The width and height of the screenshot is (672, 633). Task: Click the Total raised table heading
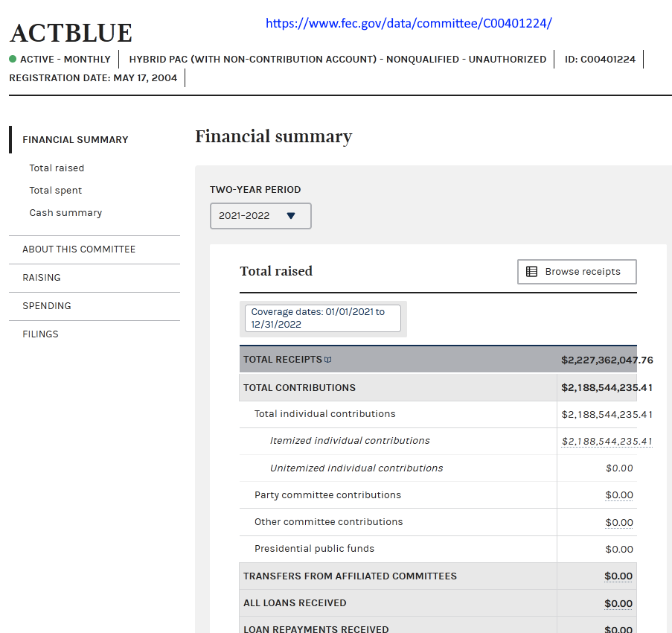[276, 271]
